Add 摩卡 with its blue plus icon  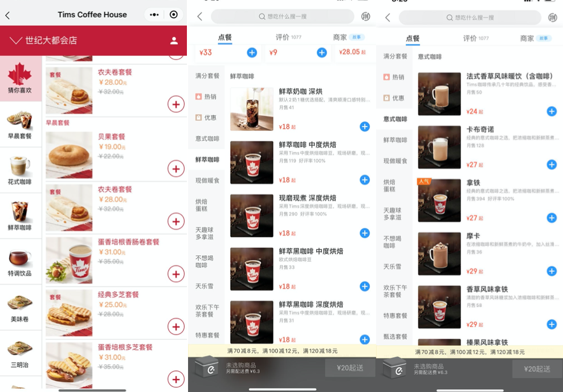click(552, 271)
